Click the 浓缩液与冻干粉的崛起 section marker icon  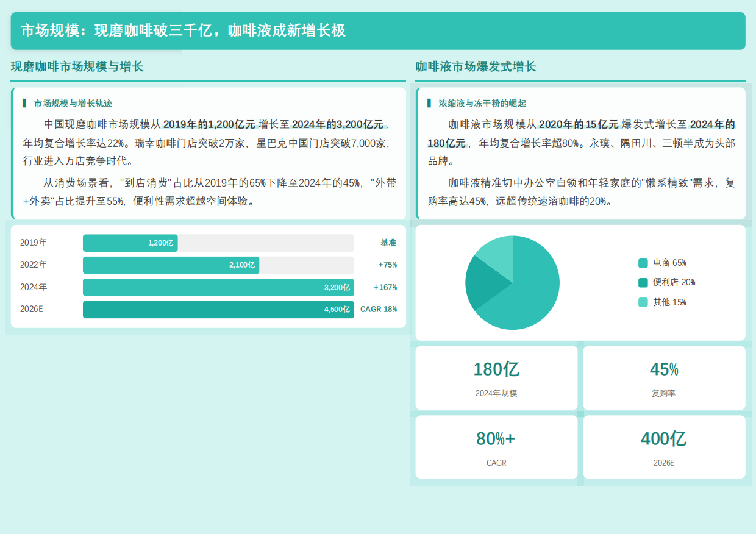pos(430,103)
